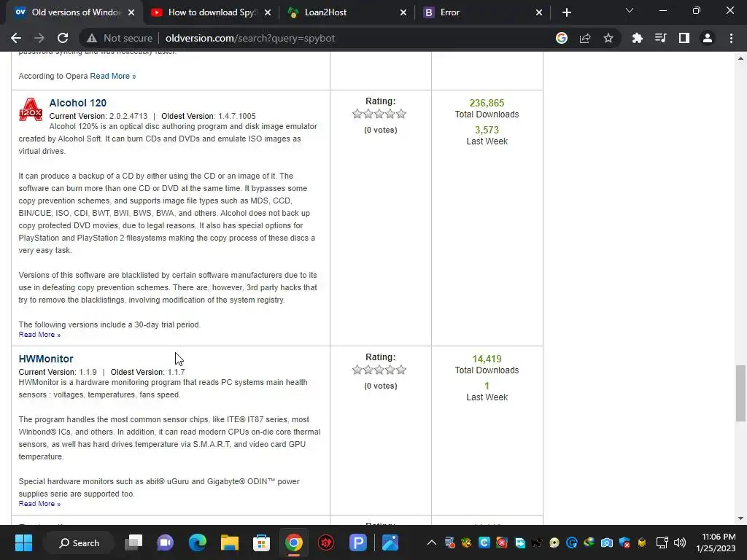Open the clock and date panel

(x=716, y=542)
